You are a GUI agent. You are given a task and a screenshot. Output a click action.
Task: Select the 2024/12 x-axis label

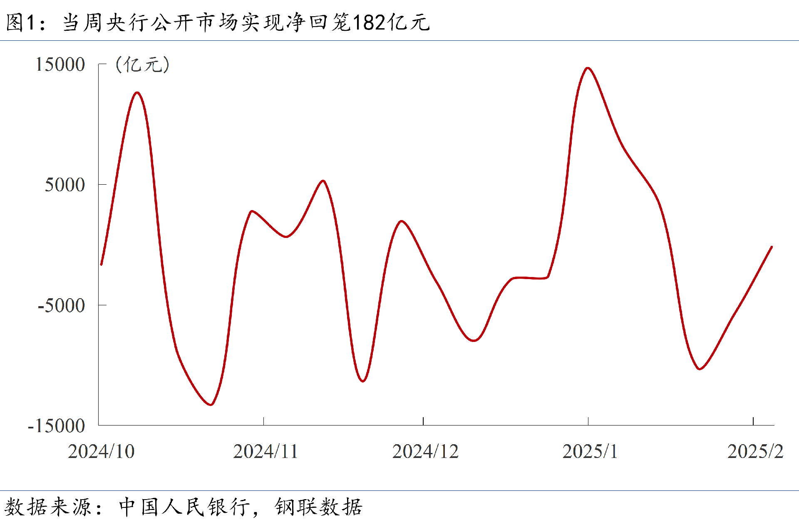pyautogui.click(x=425, y=452)
